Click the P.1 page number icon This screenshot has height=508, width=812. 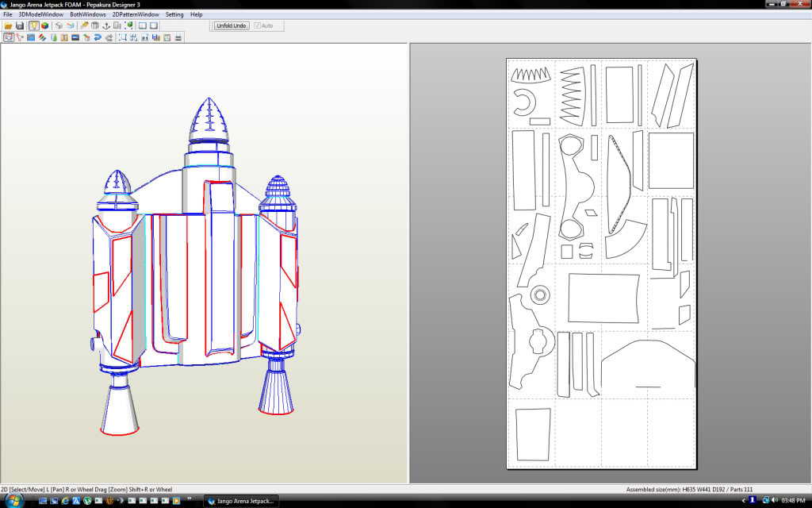tap(145, 37)
